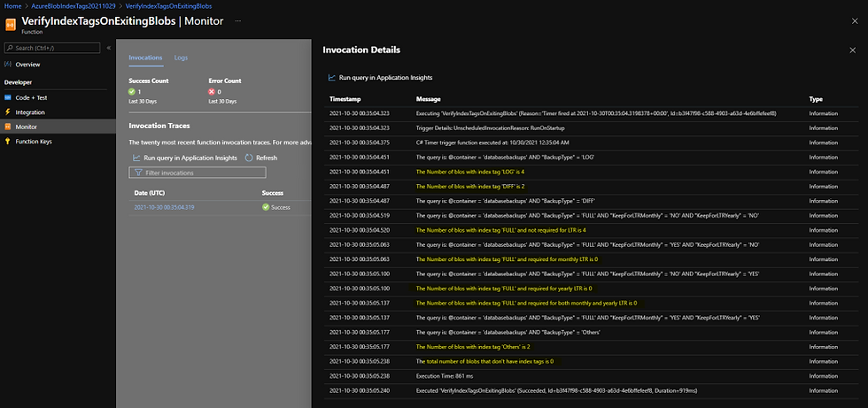Screen dimensions: 868x408
Task: Open Integration in the sidebar
Action: pyautogui.click(x=30, y=112)
